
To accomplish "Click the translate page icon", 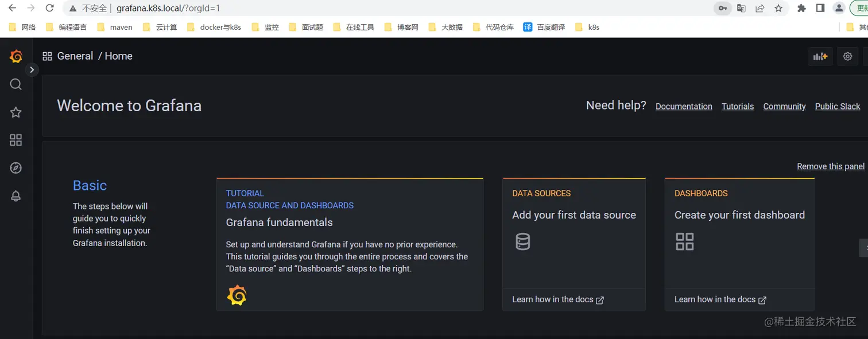I will [741, 8].
